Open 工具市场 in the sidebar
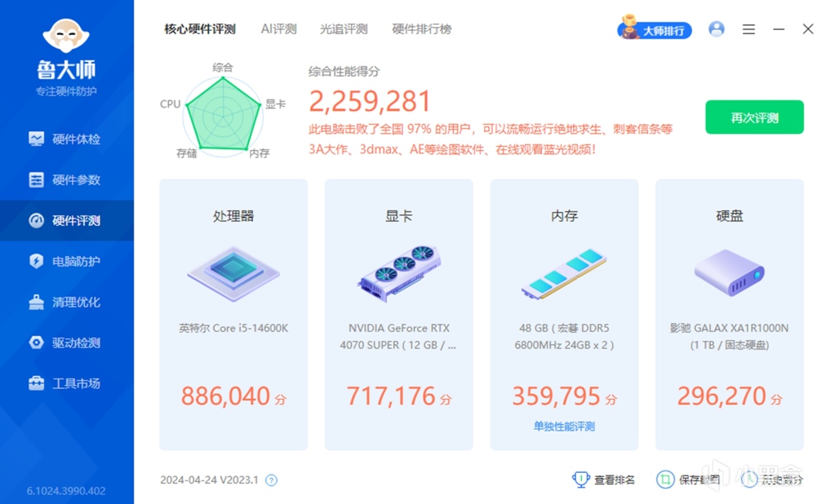 click(x=67, y=383)
